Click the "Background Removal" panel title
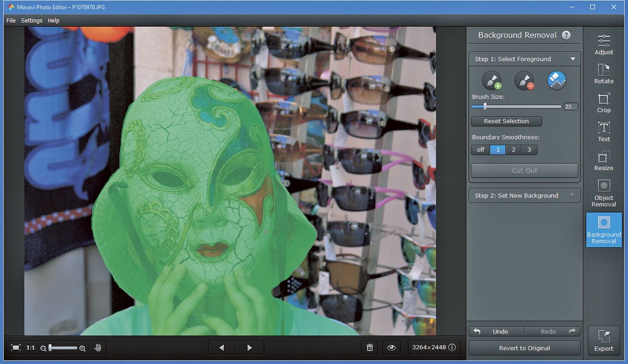628x364 pixels. click(517, 35)
